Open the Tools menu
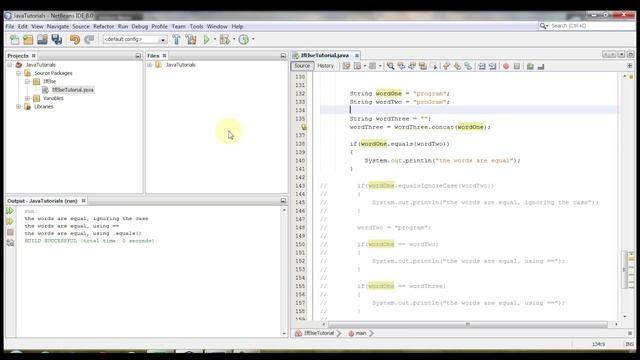640x360 pixels. (196, 27)
